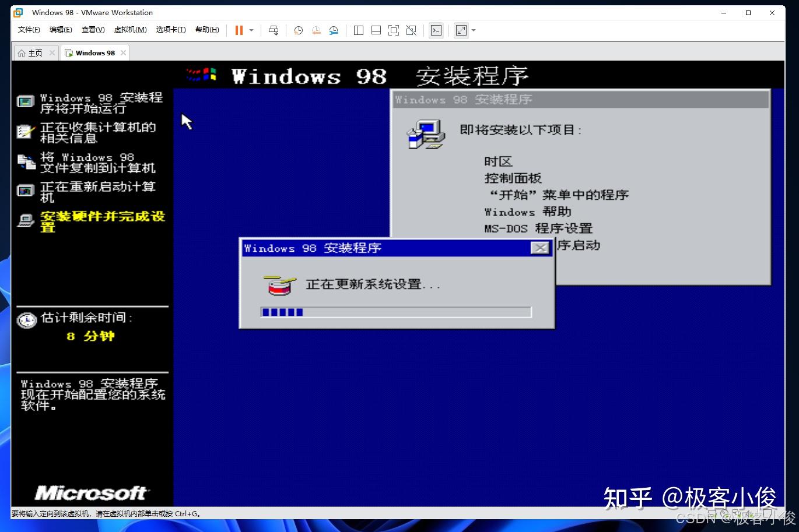
Task: Open the 文件(F) menu
Action: (29, 30)
